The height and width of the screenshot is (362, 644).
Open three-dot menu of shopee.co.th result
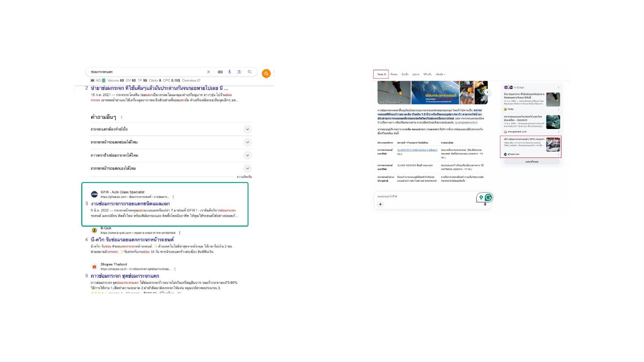pyautogui.click(x=175, y=269)
